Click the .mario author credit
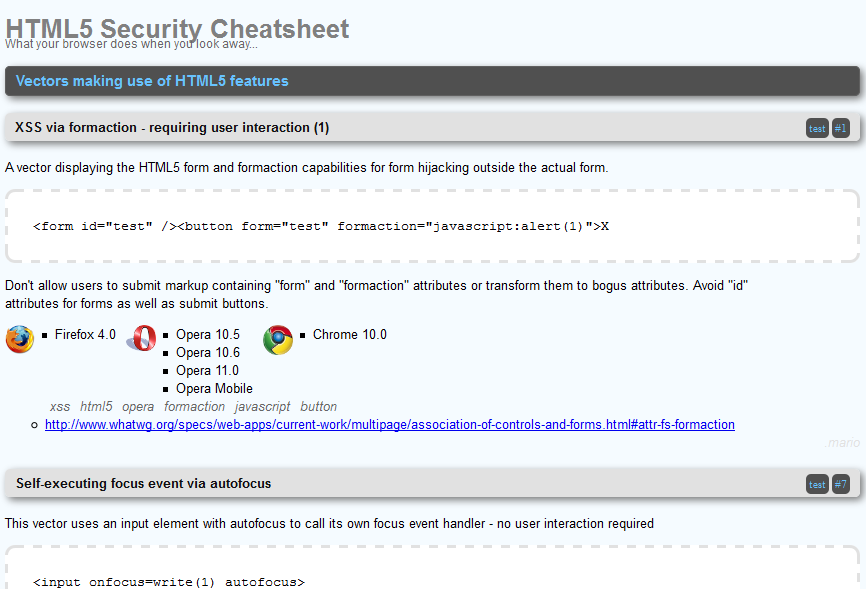This screenshot has height=589, width=866. [x=842, y=443]
